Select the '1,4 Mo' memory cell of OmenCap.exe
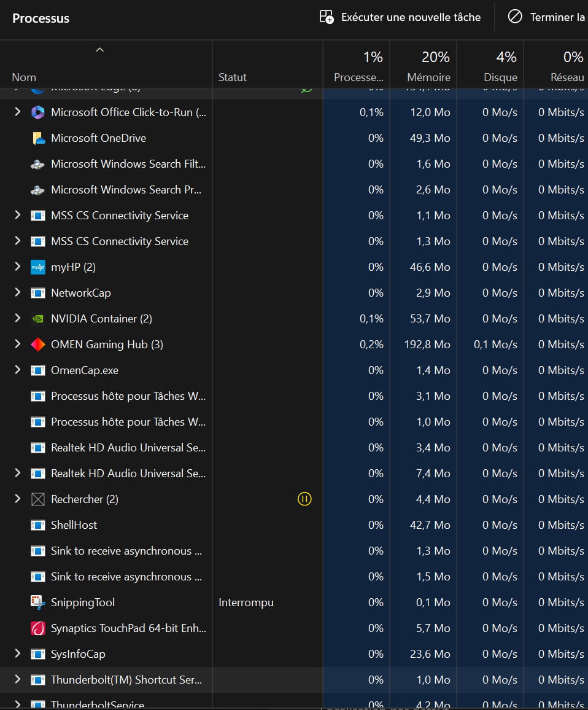588x710 pixels. [x=433, y=370]
